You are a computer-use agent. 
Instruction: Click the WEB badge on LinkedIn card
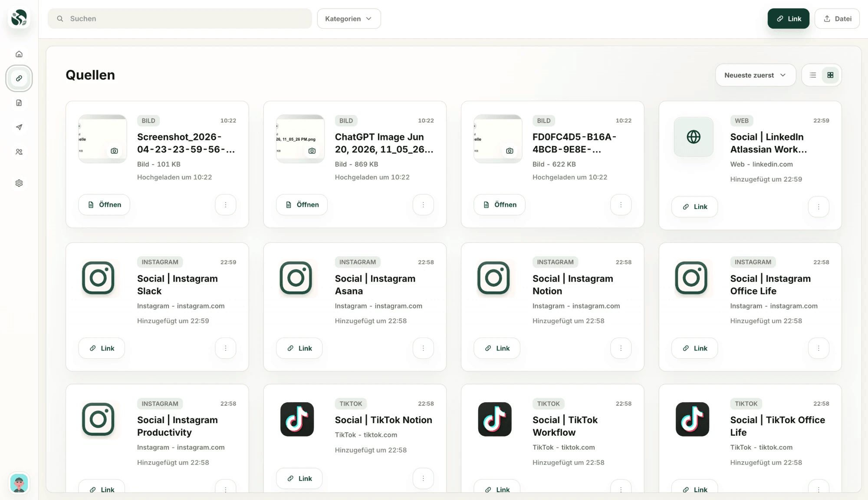(x=741, y=121)
